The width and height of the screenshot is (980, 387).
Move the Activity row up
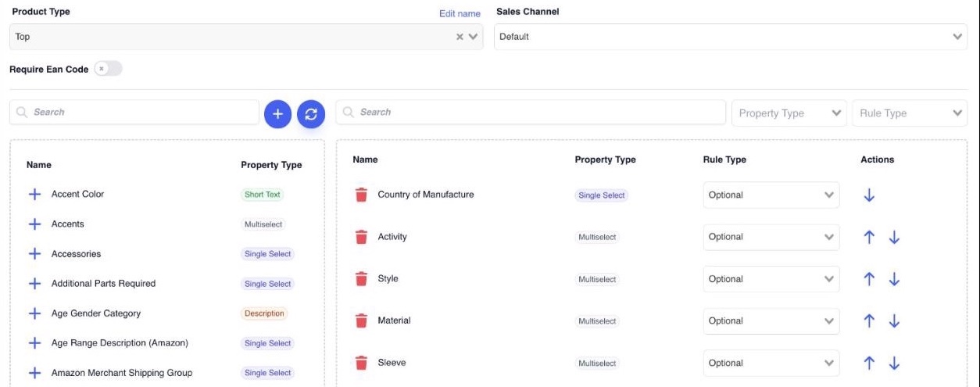869,238
